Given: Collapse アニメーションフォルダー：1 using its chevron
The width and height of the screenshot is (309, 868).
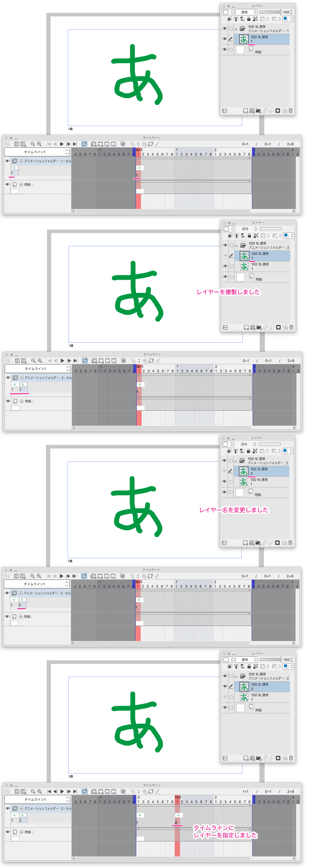Looking at the screenshot, I should coord(236,29).
